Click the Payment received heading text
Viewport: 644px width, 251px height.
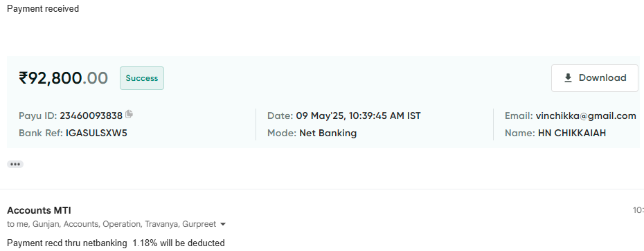tap(43, 8)
